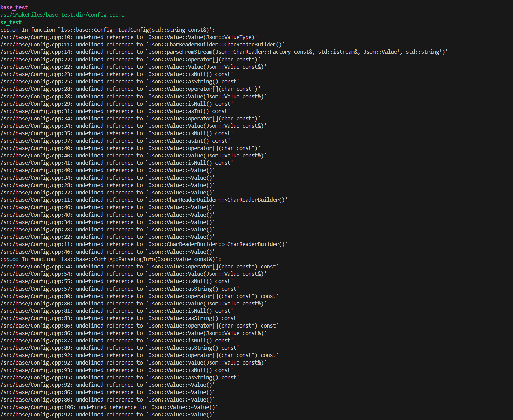Select Config.cpp:34 operator[](char const*) error
513x420 pixels.
pyautogui.click(x=130, y=118)
